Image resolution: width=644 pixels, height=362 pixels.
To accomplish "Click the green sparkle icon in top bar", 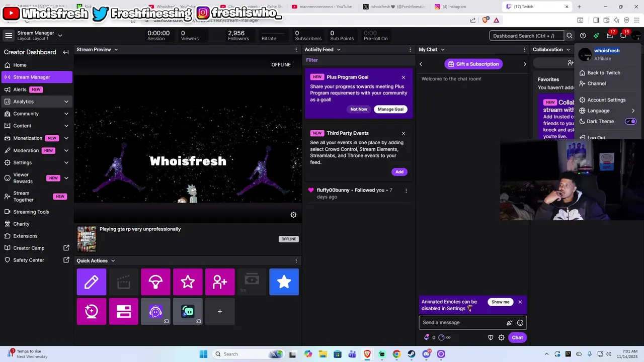I will (596, 36).
